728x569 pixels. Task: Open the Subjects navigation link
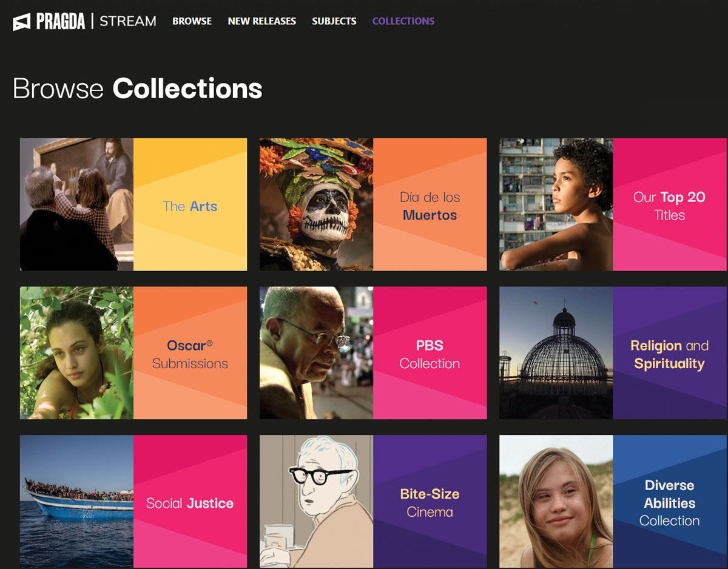pyautogui.click(x=334, y=21)
